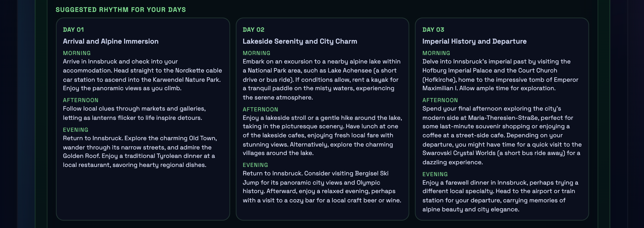Viewport: 644px width, 228px height.
Task: Click the MORNING label in Day 03 card
Action: (436, 53)
